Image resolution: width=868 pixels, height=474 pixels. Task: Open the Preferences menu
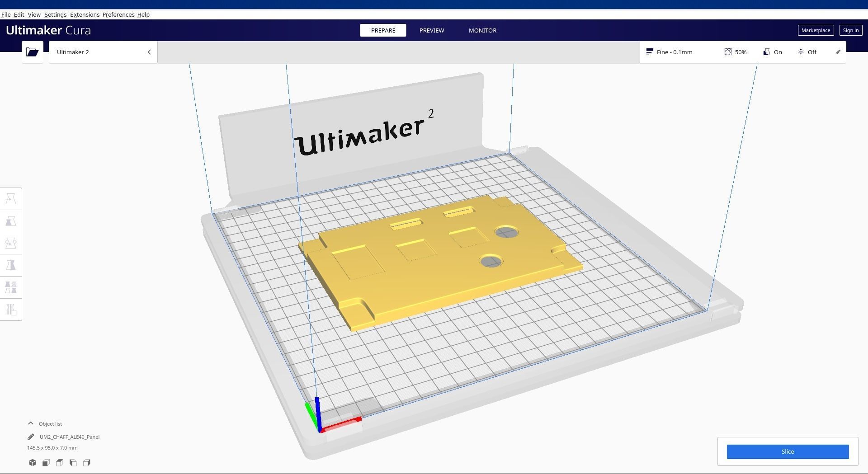point(118,14)
